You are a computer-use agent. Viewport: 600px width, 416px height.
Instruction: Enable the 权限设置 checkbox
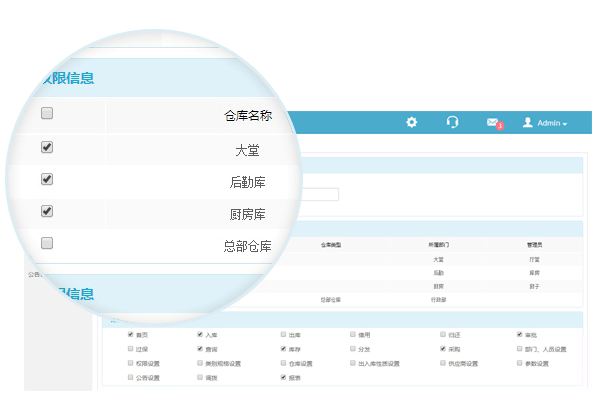pyautogui.click(x=130, y=363)
